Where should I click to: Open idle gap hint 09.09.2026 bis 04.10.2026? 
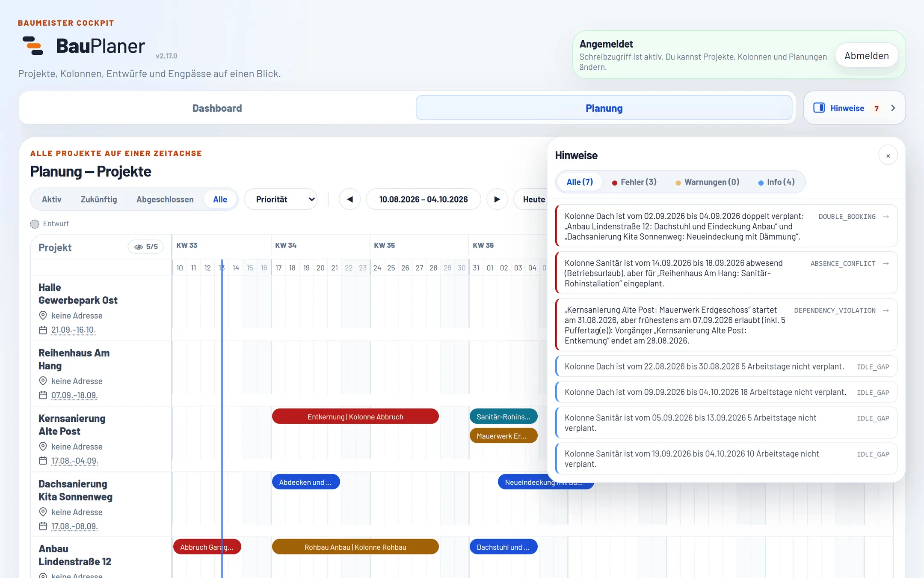tap(726, 392)
